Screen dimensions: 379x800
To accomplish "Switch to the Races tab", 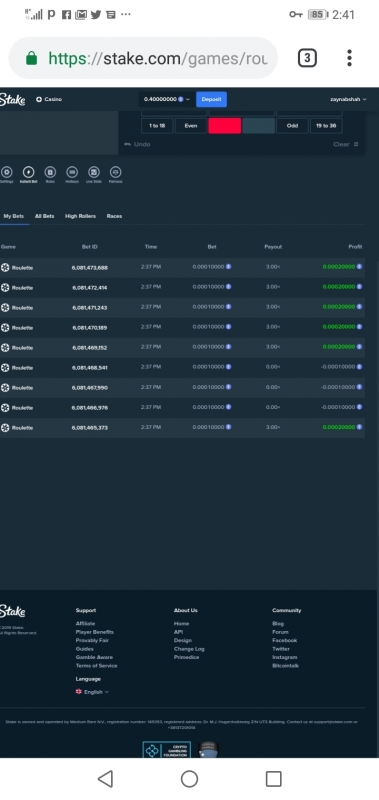I will point(114,216).
